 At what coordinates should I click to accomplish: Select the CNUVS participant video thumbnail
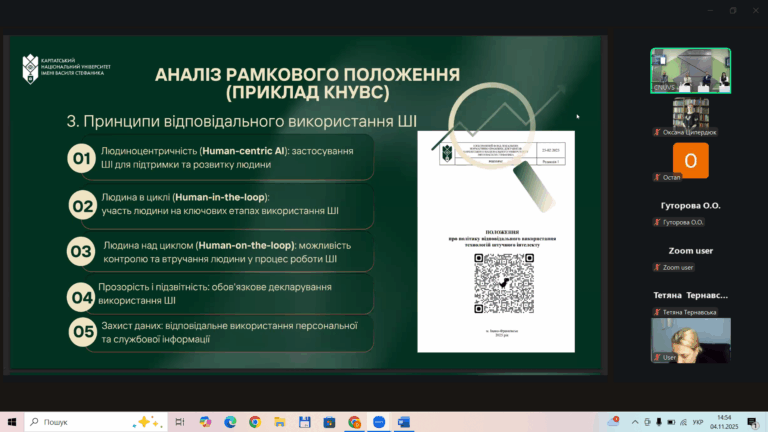[x=691, y=71]
